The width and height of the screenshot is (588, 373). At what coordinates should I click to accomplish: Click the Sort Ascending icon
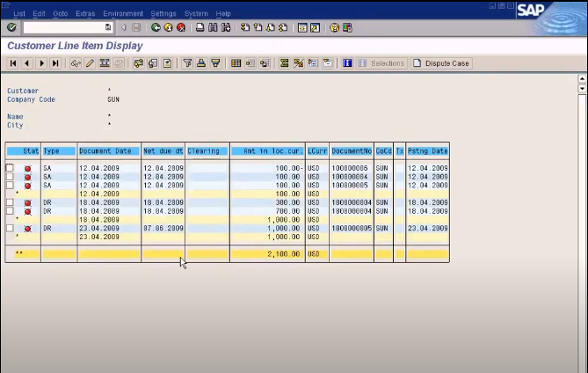click(201, 63)
